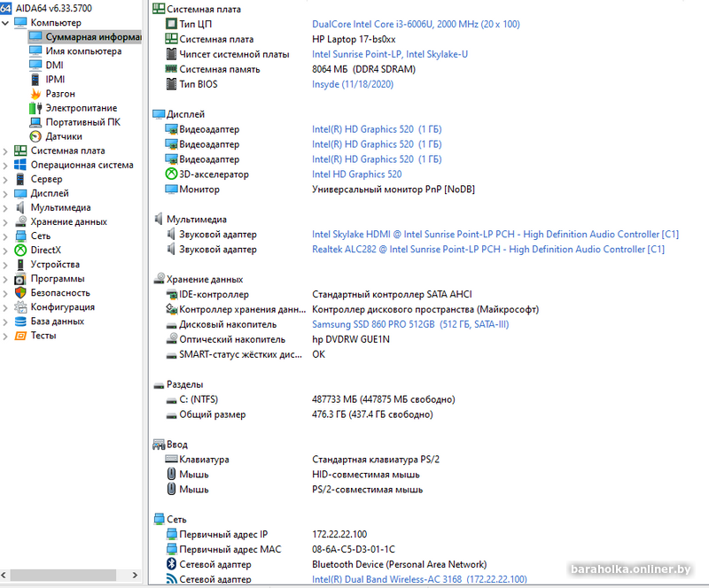Expand the Дисплей tree node
This screenshot has height=588, width=709.
tap(5, 194)
